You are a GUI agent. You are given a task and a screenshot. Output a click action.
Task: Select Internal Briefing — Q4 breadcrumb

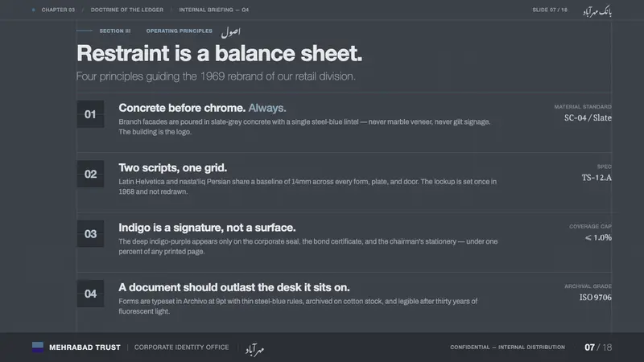tap(213, 10)
